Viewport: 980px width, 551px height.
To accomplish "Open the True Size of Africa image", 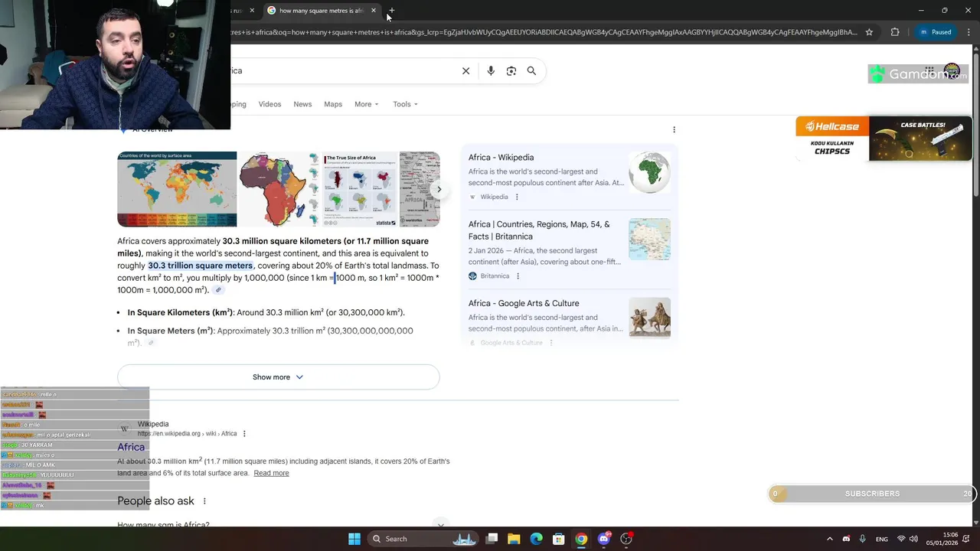I will [x=359, y=189].
